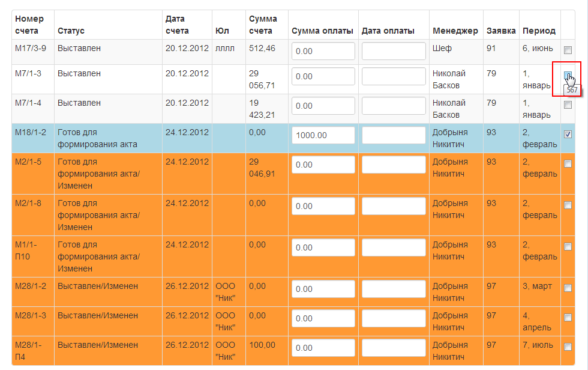
Task: Click payment date field for M18/1-2
Action: coord(394,135)
